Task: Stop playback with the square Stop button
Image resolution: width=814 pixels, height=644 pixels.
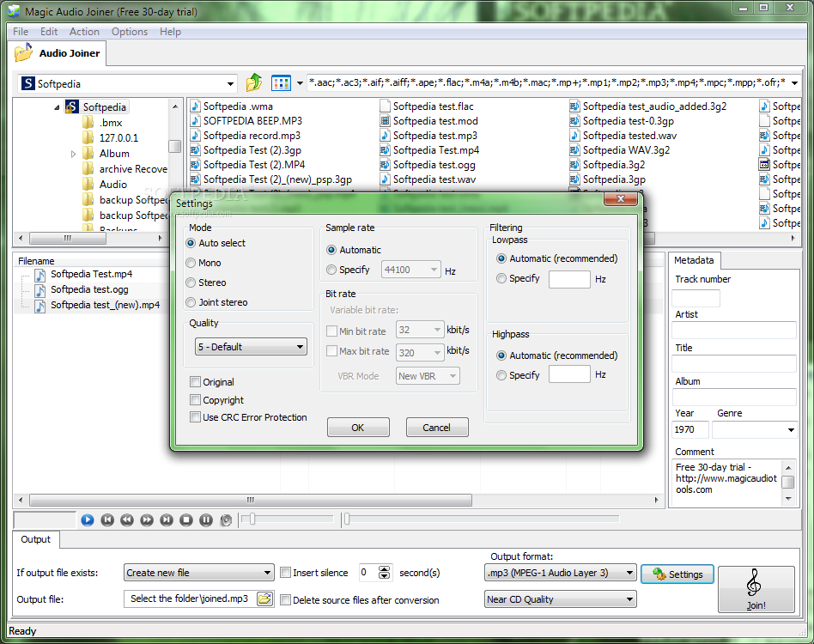Action: pos(186,519)
